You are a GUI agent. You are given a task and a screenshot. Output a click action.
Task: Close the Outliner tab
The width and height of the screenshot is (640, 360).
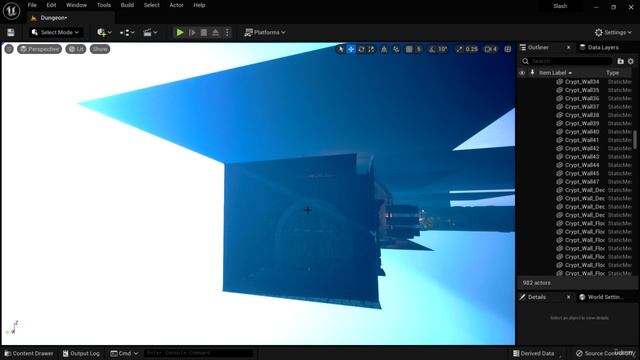tap(569, 47)
